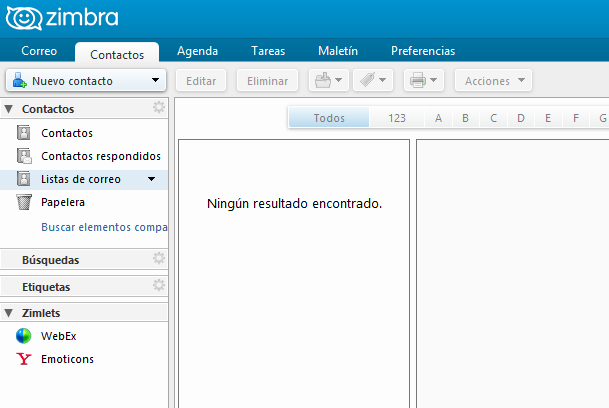This screenshot has height=408, width=609.
Task: Click the Contactos respondidos folder icon
Action: coord(24,156)
